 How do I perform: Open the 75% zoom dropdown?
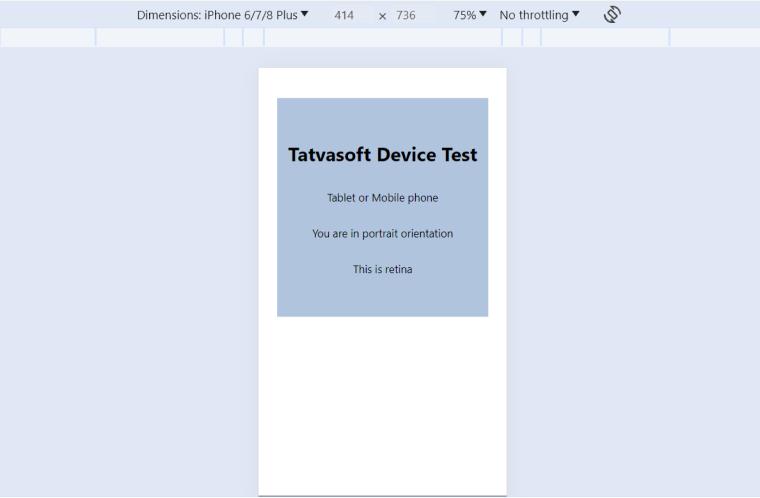470,15
